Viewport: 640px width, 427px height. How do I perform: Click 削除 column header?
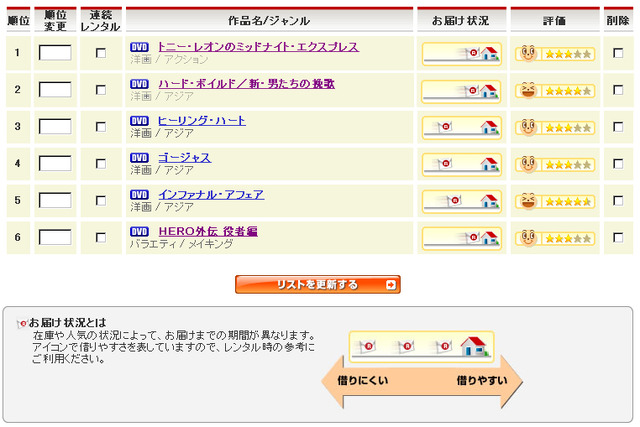click(x=618, y=20)
